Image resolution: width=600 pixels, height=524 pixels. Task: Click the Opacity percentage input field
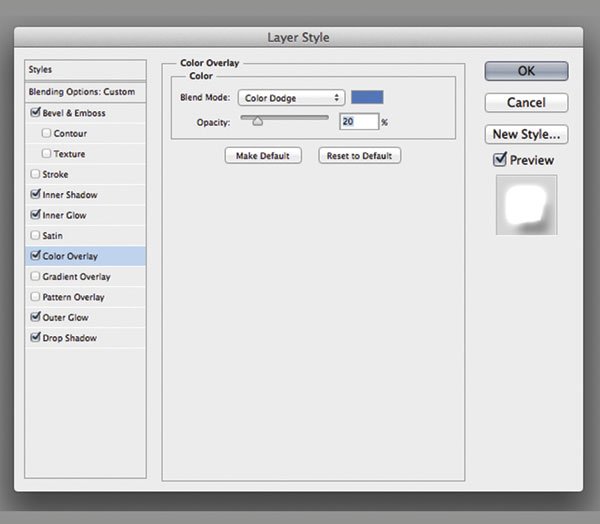tap(358, 122)
